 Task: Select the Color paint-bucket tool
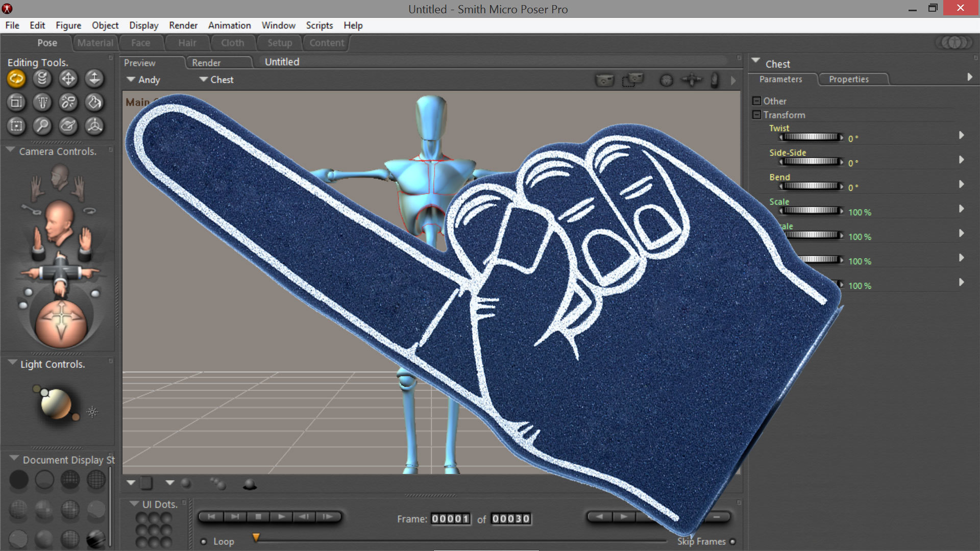[94, 103]
